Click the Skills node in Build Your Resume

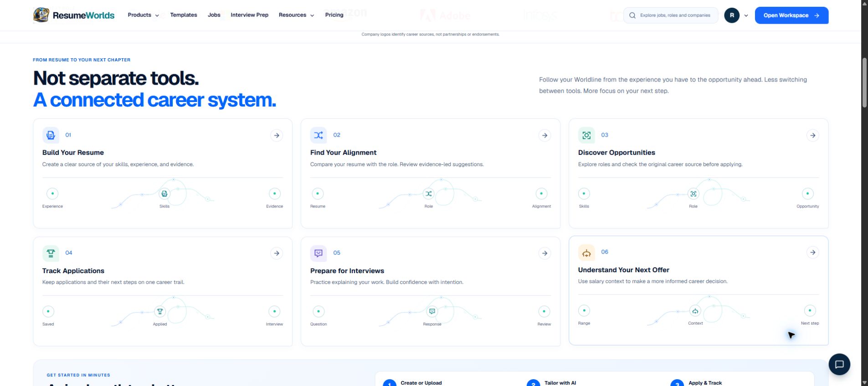[164, 194]
